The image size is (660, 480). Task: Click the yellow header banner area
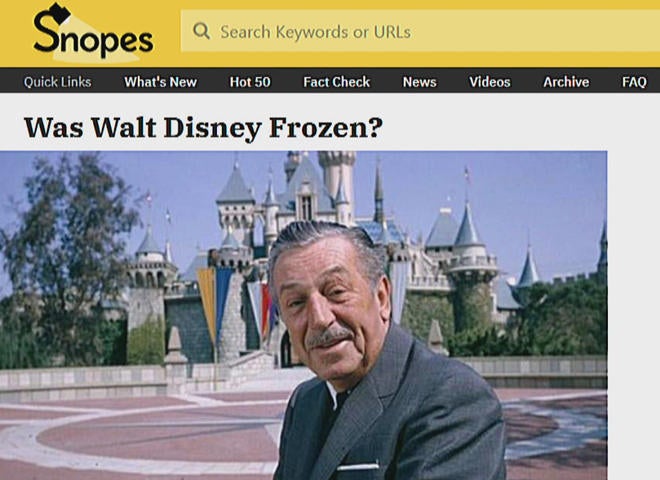pyautogui.click(x=330, y=34)
